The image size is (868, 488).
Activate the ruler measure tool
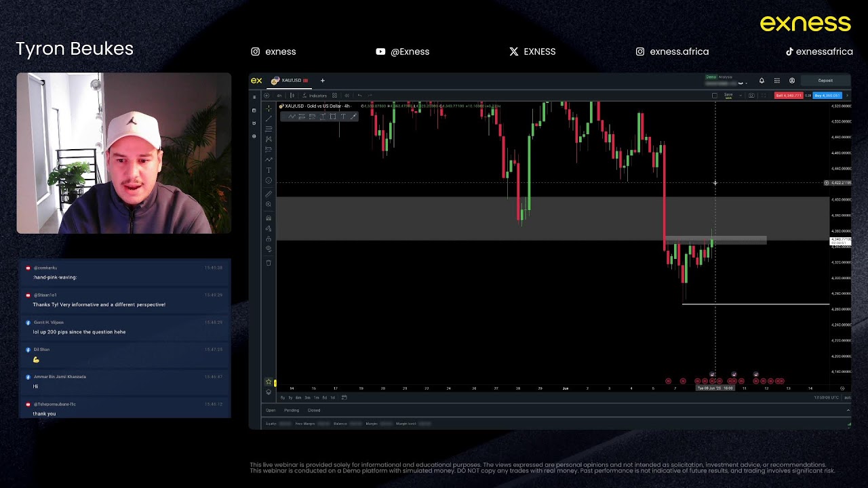pos(269,194)
